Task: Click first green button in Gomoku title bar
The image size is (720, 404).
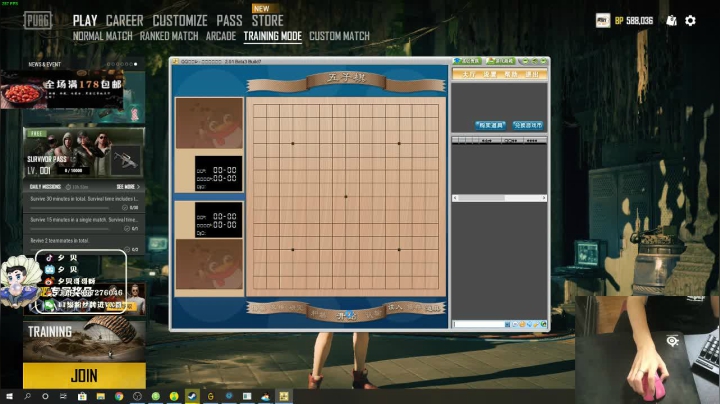Action: tap(467, 61)
